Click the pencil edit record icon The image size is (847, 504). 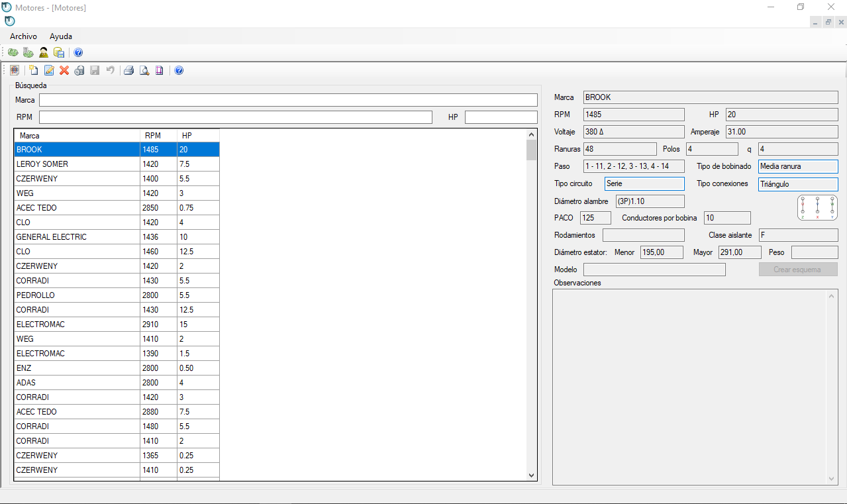pos(49,70)
